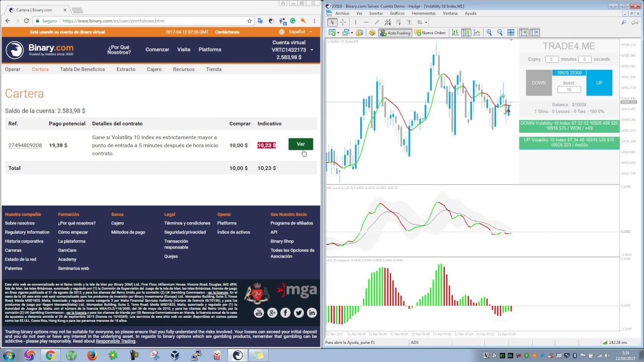Select the text label tool
The image size is (644, 362).
pos(409,22)
